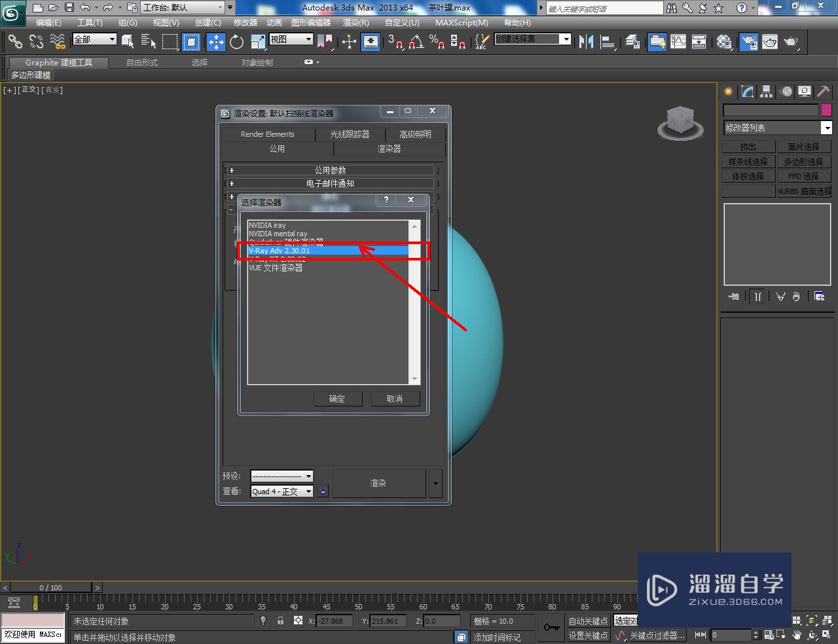Click the Align tool icon
The image size is (838, 644).
pyautogui.click(x=608, y=42)
